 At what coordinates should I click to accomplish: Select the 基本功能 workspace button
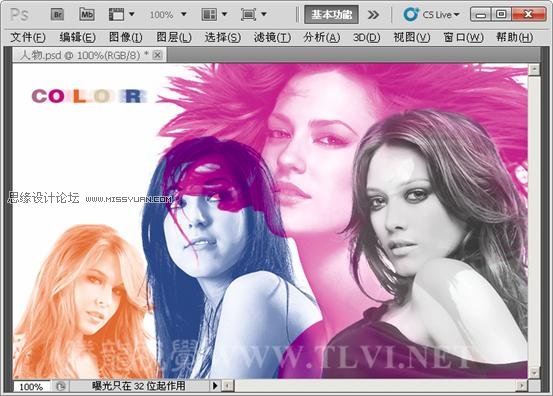[x=332, y=14]
